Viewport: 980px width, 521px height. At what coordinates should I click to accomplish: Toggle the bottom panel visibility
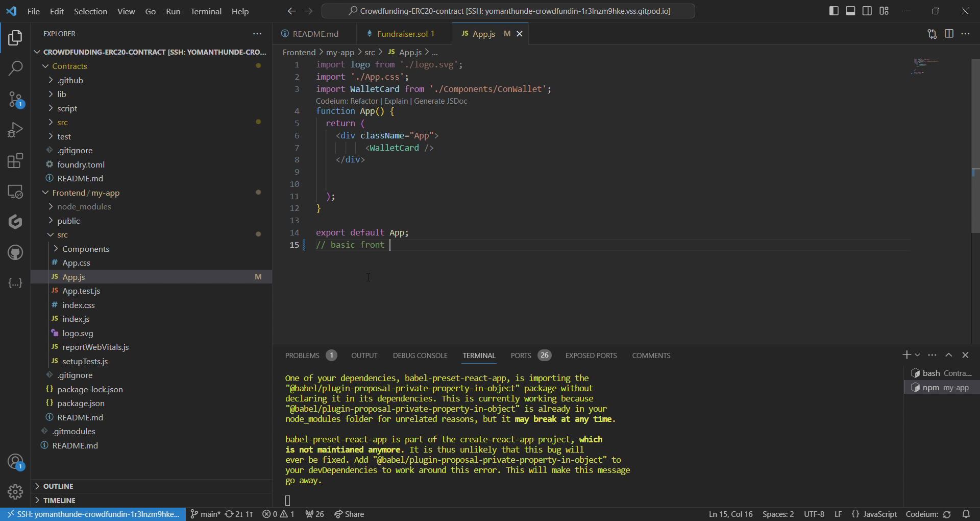click(x=850, y=11)
